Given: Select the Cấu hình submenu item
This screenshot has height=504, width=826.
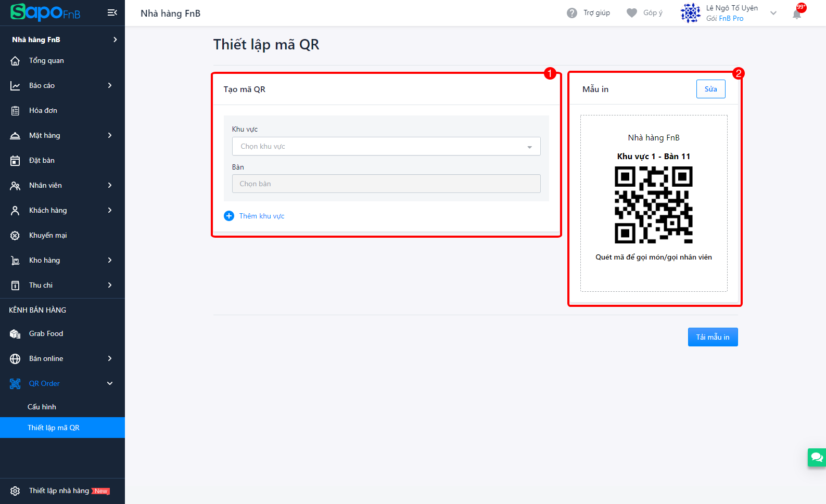Looking at the screenshot, I should tap(62, 407).
